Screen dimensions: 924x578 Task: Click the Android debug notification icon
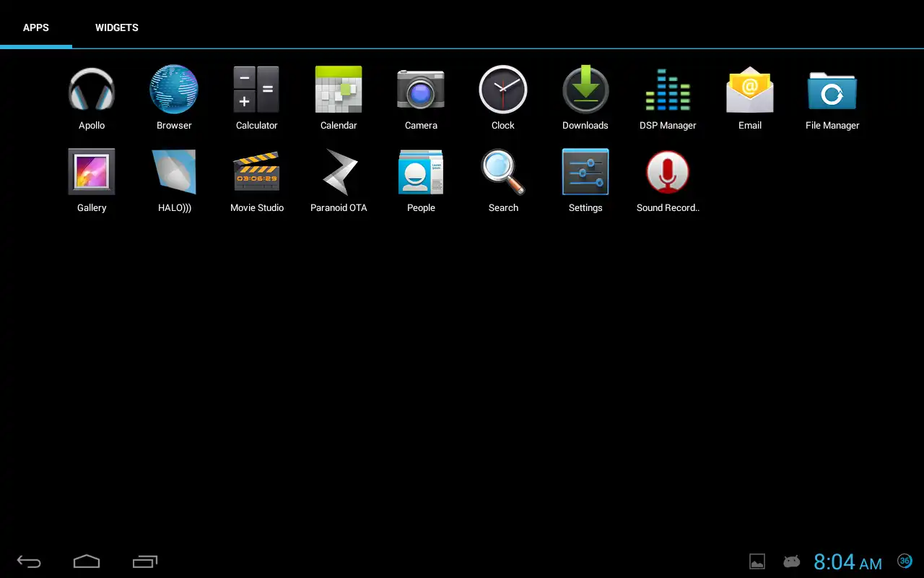(x=792, y=561)
